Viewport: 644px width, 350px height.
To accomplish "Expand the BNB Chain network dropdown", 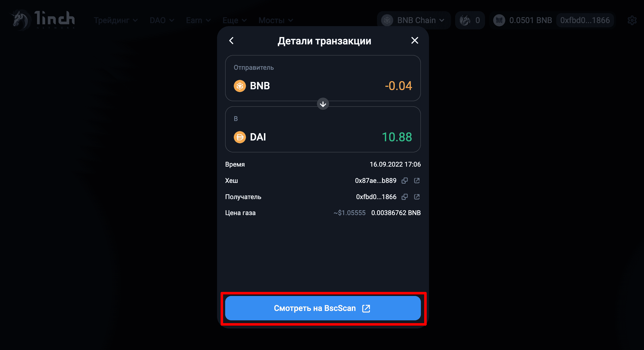I will [414, 20].
